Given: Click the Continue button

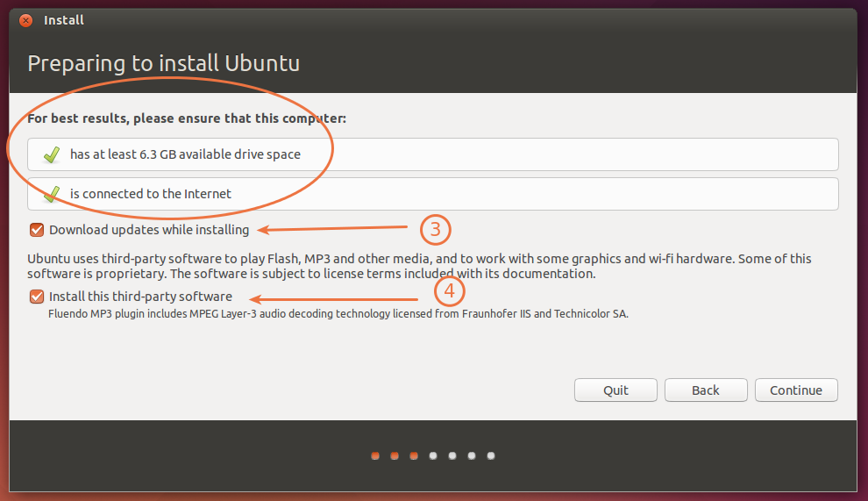Looking at the screenshot, I should 796,390.
